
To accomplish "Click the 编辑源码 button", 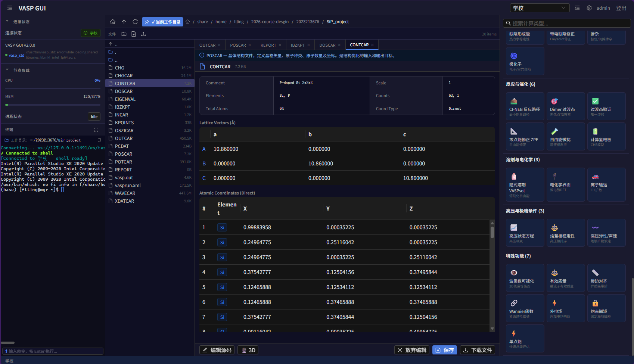I will pos(217,350).
